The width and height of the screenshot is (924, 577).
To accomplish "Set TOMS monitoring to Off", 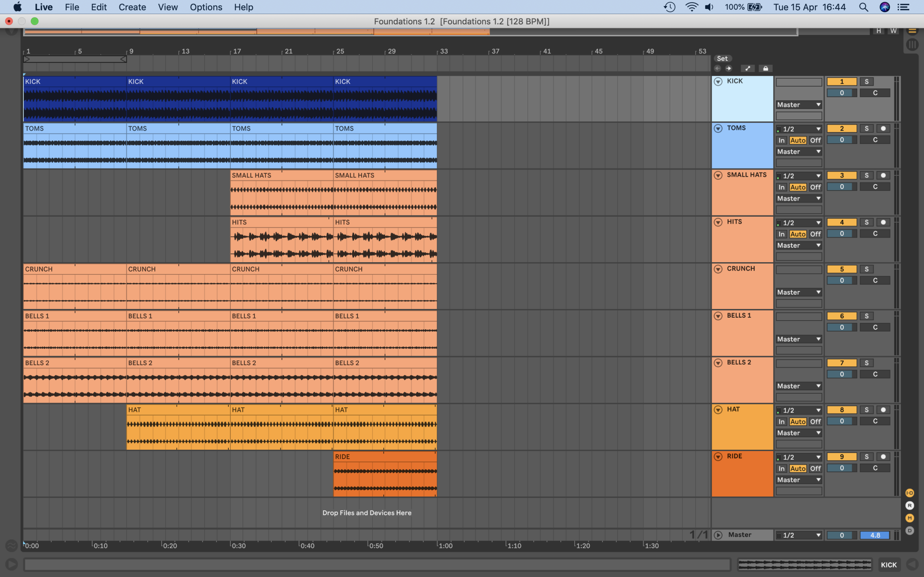I will 815,140.
